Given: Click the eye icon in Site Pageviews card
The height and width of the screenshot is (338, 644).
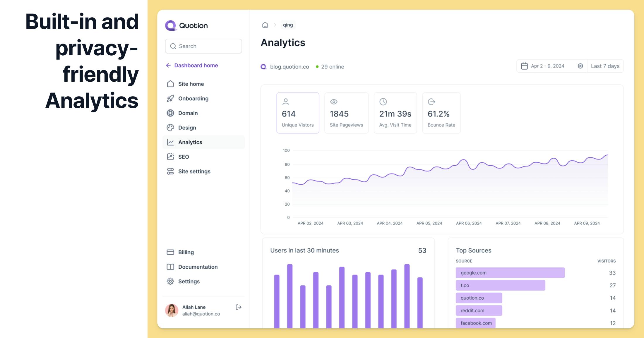Looking at the screenshot, I should coord(334,102).
